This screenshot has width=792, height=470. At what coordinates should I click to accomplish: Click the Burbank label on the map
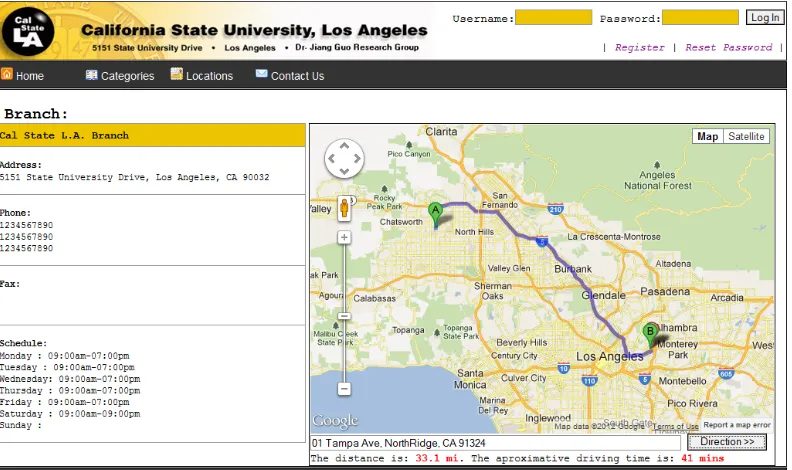pos(573,269)
